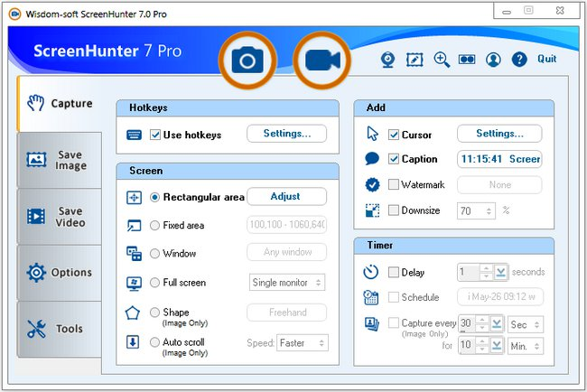Viewport: 587px width, 392px height.
Task: Click the Auto scroll down-arrow icon
Action: (133, 341)
